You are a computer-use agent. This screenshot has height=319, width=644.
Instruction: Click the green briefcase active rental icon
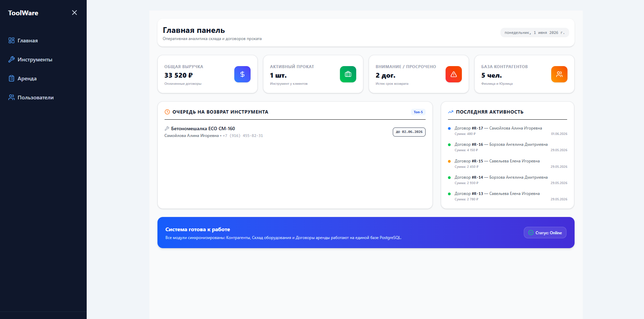tap(348, 74)
